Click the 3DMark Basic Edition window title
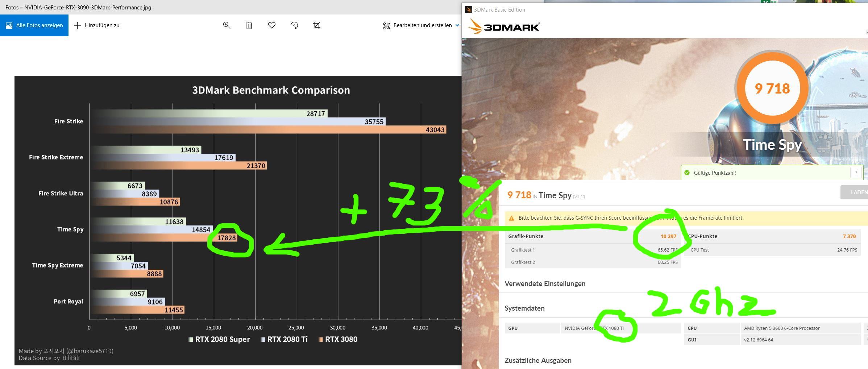The height and width of the screenshot is (369, 868). coord(499,9)
